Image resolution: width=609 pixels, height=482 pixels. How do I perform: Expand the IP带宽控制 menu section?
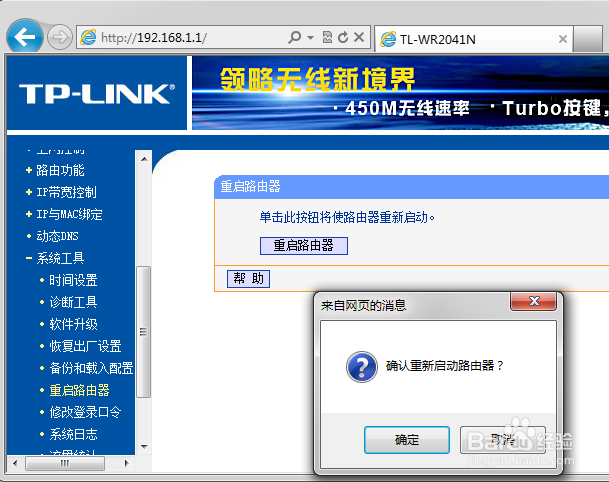[66, 192]
